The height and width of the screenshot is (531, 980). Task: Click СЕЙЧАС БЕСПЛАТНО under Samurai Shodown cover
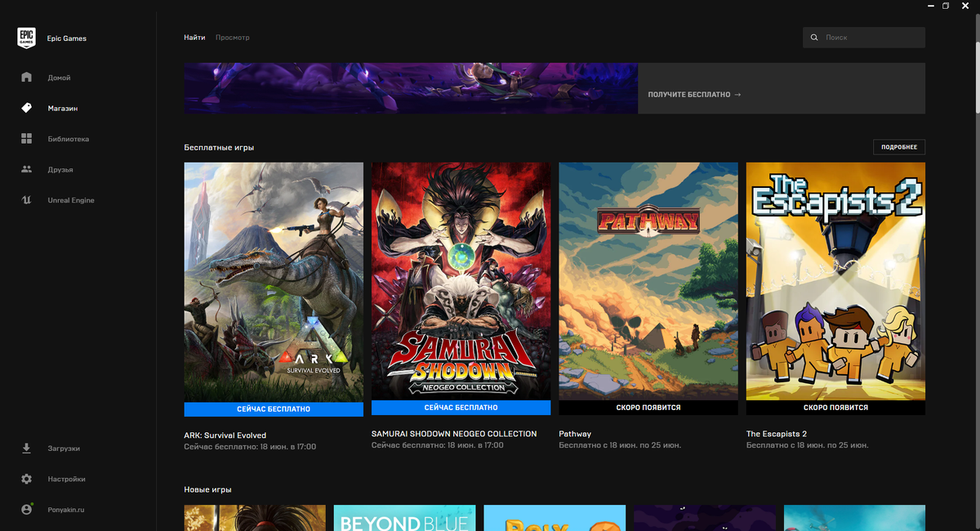[x=461, y=407]
